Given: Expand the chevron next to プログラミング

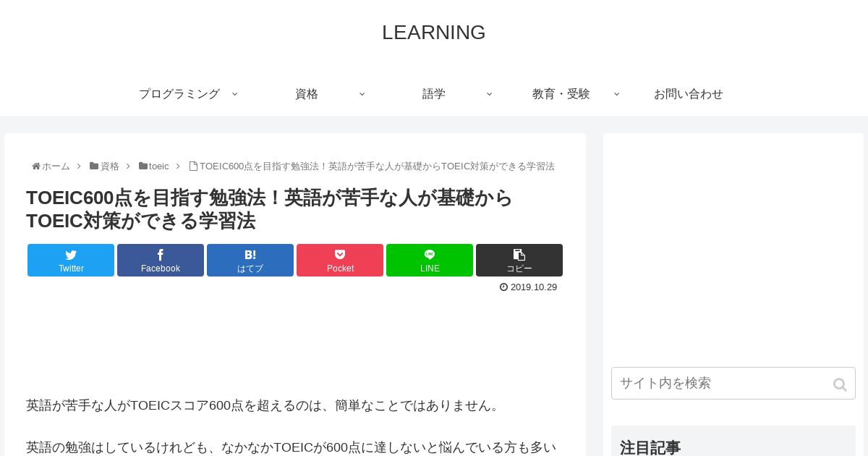Looking at the screenshot, I should point(234,93).
